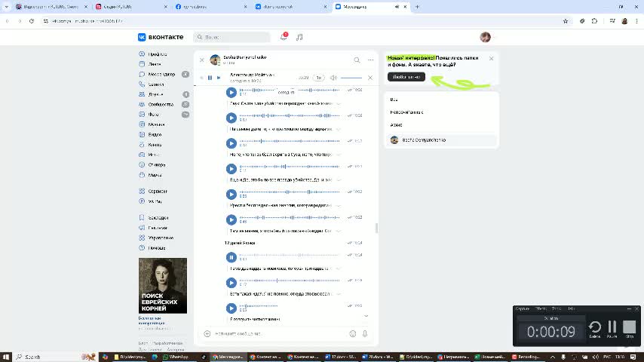Open the recorder's Capture menu

[523, 308]
